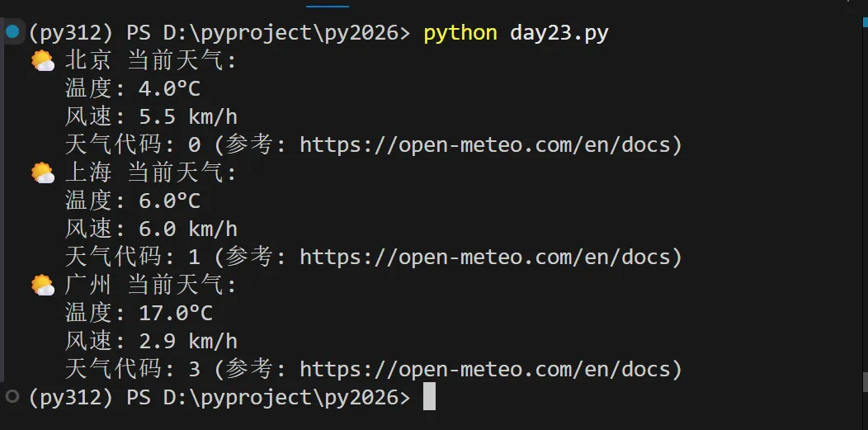Click the day23.py filename in the command
Screen dimensions: 868x430
tap(559, 33)
